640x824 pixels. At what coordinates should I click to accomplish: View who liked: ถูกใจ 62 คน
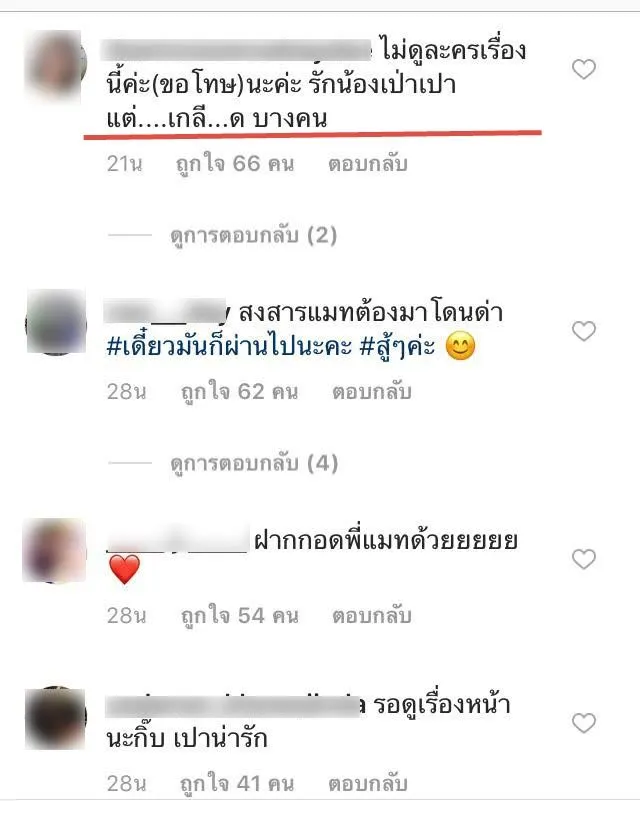tap(239, 392)
